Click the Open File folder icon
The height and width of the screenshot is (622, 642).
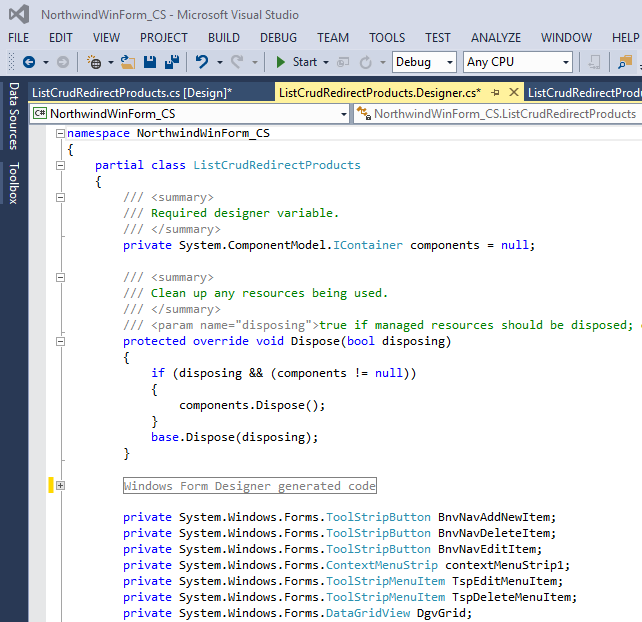(x=128, y=62)
